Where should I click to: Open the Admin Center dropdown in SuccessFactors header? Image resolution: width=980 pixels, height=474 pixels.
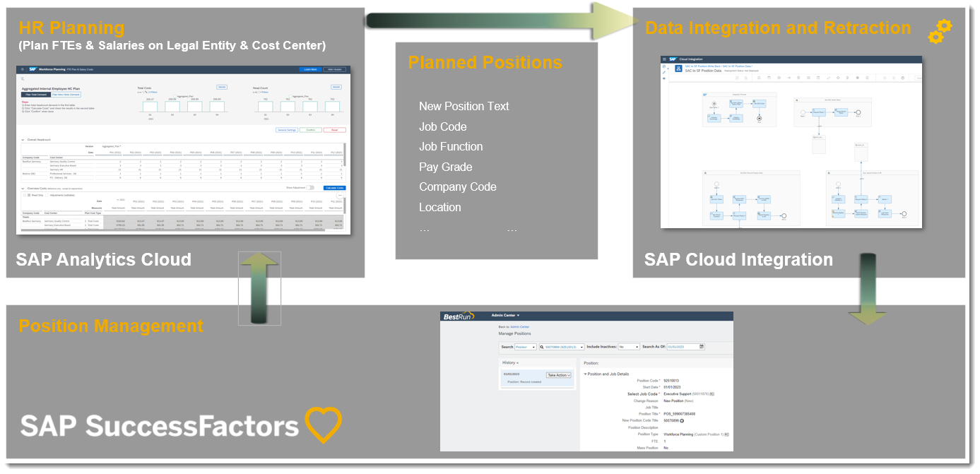(506, 315)
